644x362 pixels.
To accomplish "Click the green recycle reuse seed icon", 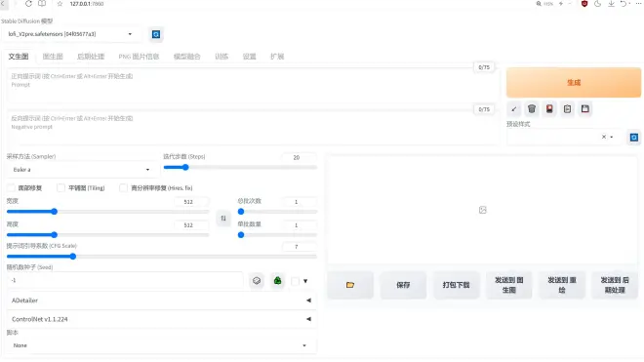I will click(278, 281).
